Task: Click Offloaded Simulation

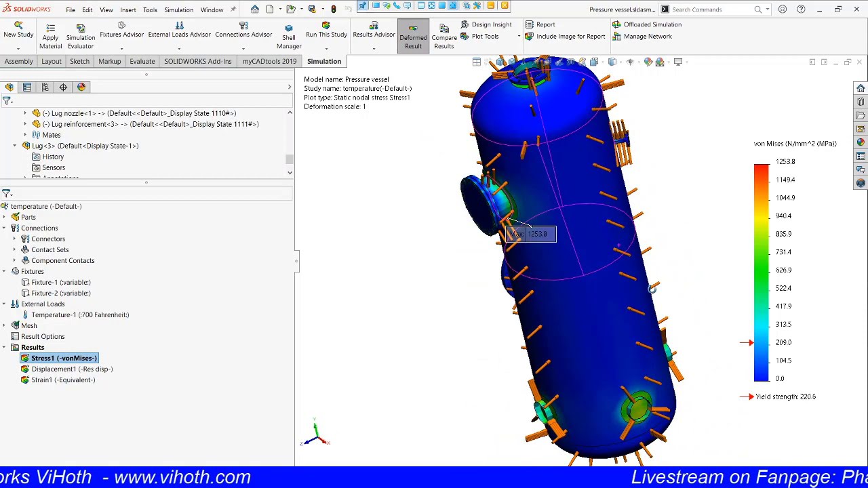Action: click(647, 24)
